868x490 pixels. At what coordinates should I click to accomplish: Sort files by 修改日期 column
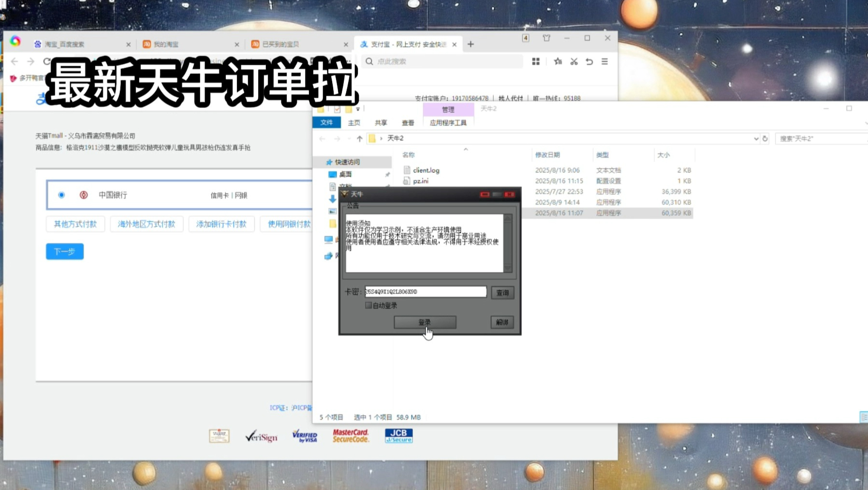tap(547, 155)
